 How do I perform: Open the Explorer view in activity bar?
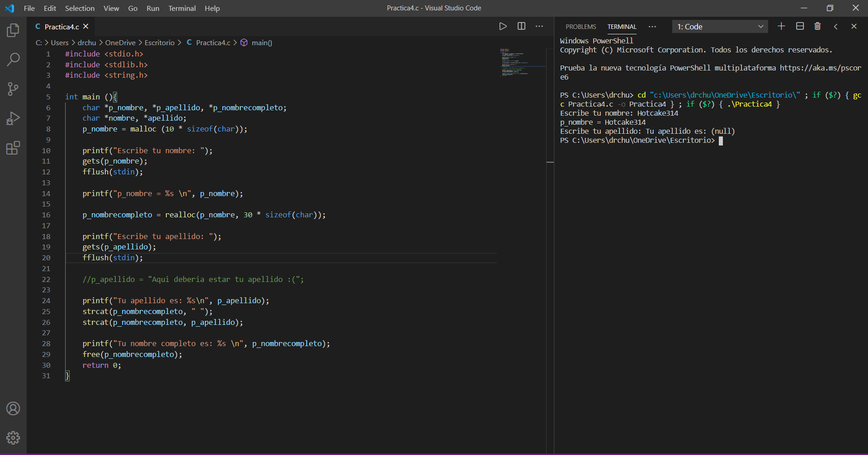(13, 30)
